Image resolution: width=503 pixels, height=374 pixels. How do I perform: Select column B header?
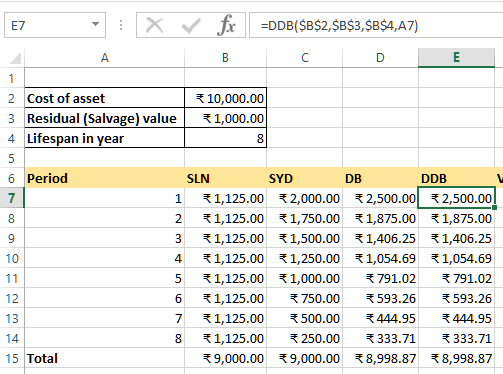(225, 58)
